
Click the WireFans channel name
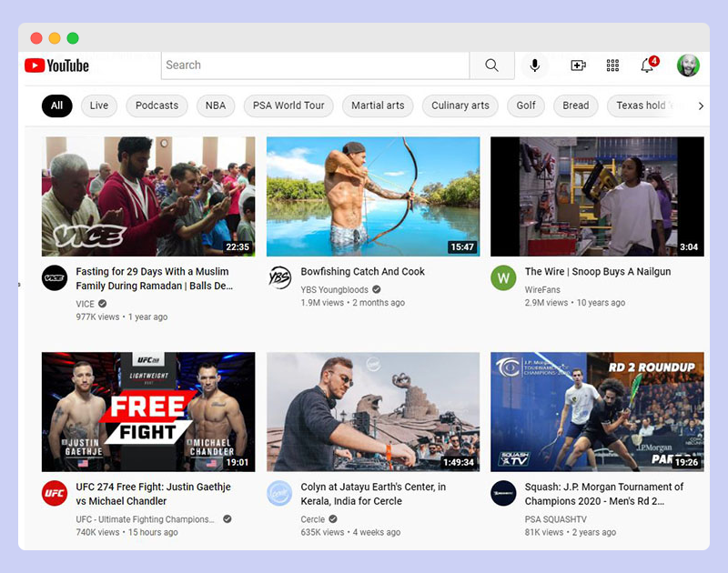[542, 289]
